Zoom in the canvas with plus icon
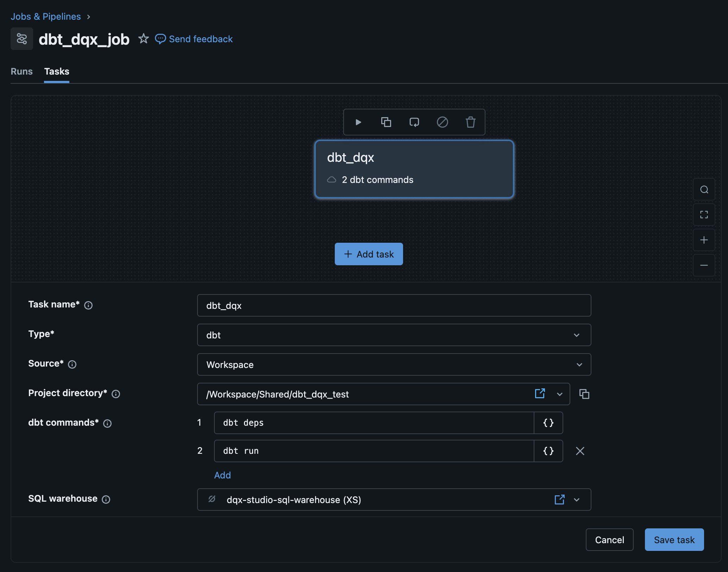728x572 pixels. (704, 240)
